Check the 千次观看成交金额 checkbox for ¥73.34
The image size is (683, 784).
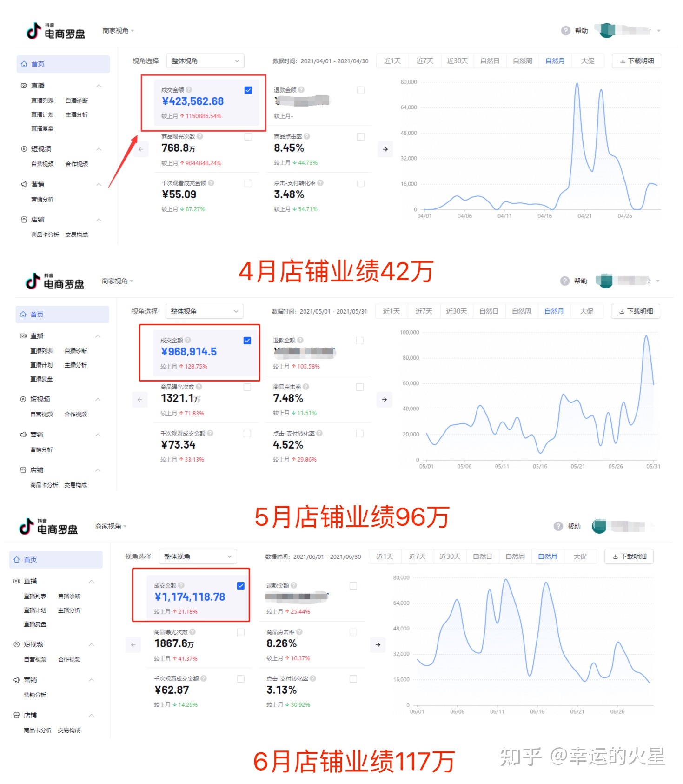coord(247,434)
